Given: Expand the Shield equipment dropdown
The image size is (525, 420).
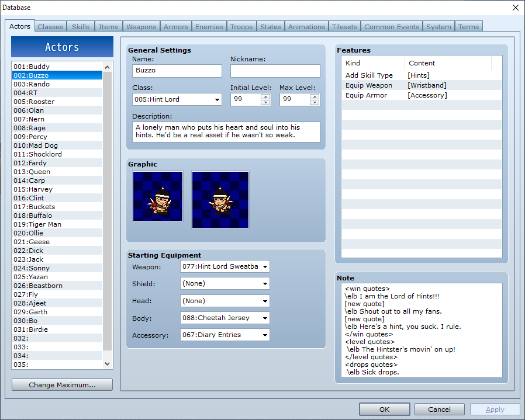Looking at the screenshot, I should click(x=224, y=283).
